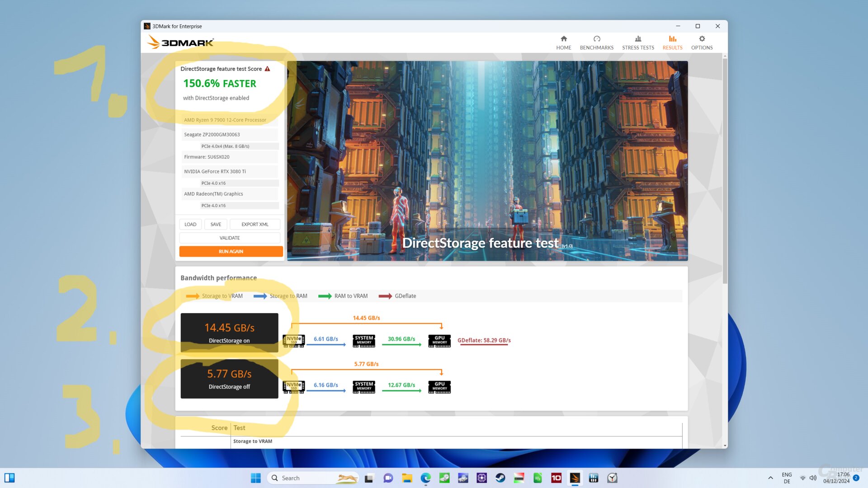
Task: Click the '30.96 GB/s' value
Action: 401,339
